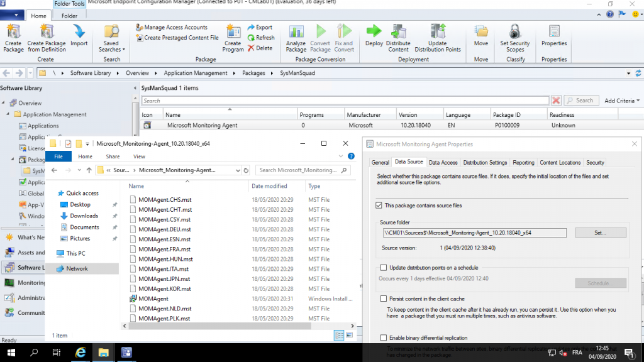Image resolution: width=644 pixels, height=362 pixels.
Task: Open Set Security Scopes
Action: pos(514,38)
